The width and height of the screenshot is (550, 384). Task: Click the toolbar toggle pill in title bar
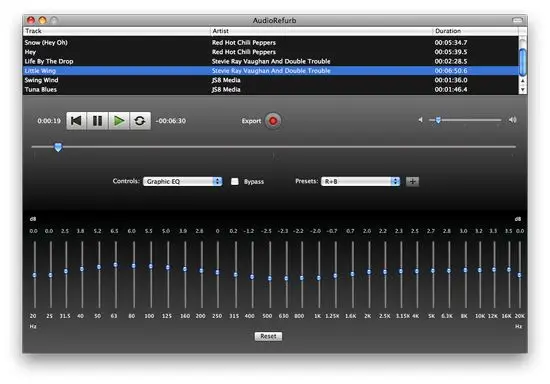tap(518, 20)
